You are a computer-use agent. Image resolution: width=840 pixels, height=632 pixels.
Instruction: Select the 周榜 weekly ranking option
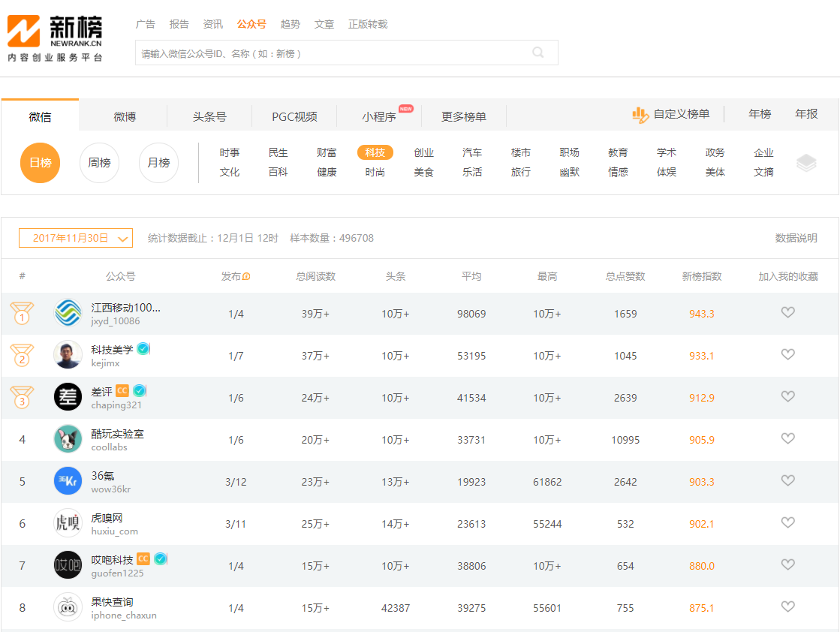click(x=99, y=163)
